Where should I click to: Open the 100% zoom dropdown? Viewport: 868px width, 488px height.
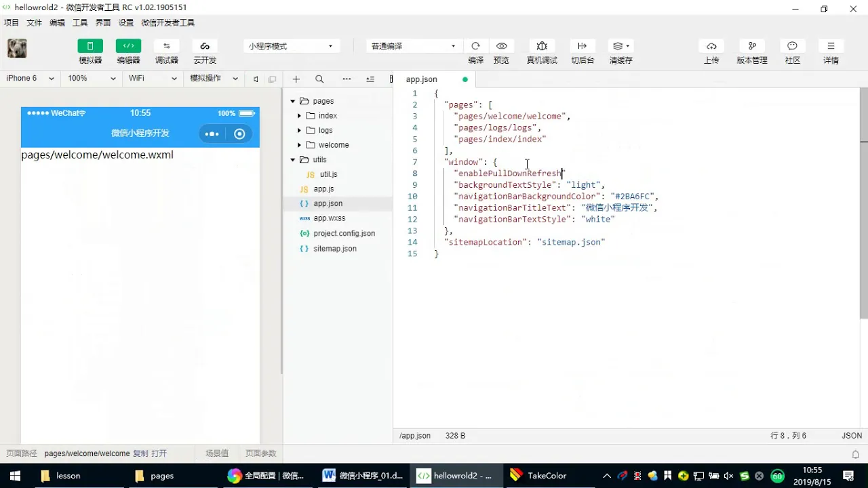pyautogui.click(x=91, y=79)
